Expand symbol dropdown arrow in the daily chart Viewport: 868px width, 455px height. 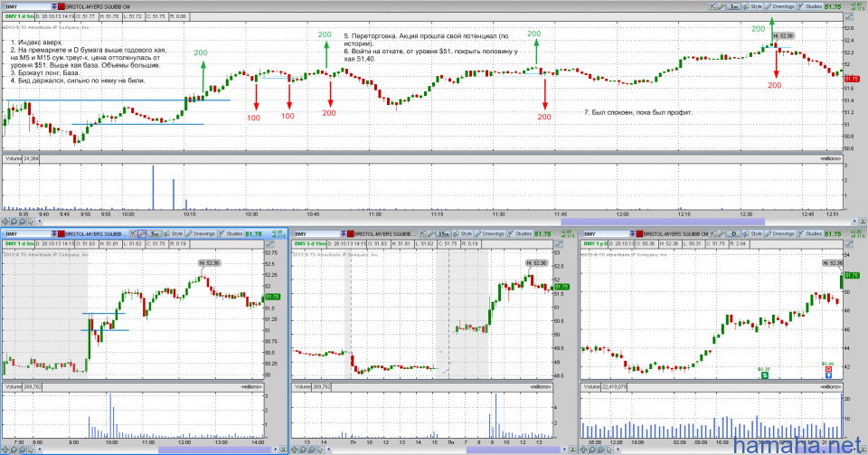pyautogui.click(x=633, y=234)
